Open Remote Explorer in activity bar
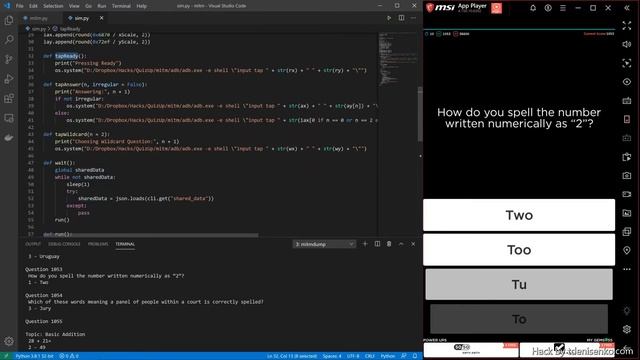The image size is (640, 360). coord(9,118)
